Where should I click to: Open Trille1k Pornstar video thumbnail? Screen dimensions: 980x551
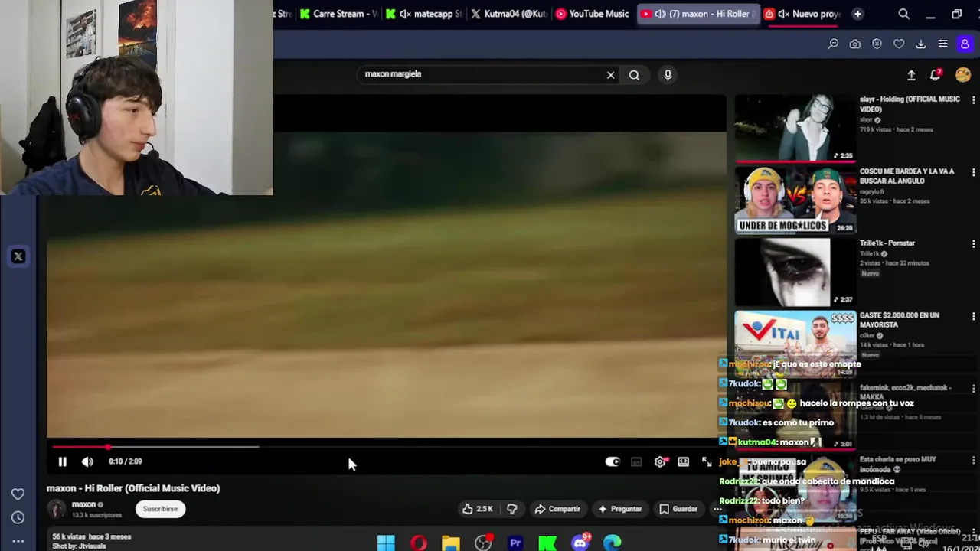(795, 272)
